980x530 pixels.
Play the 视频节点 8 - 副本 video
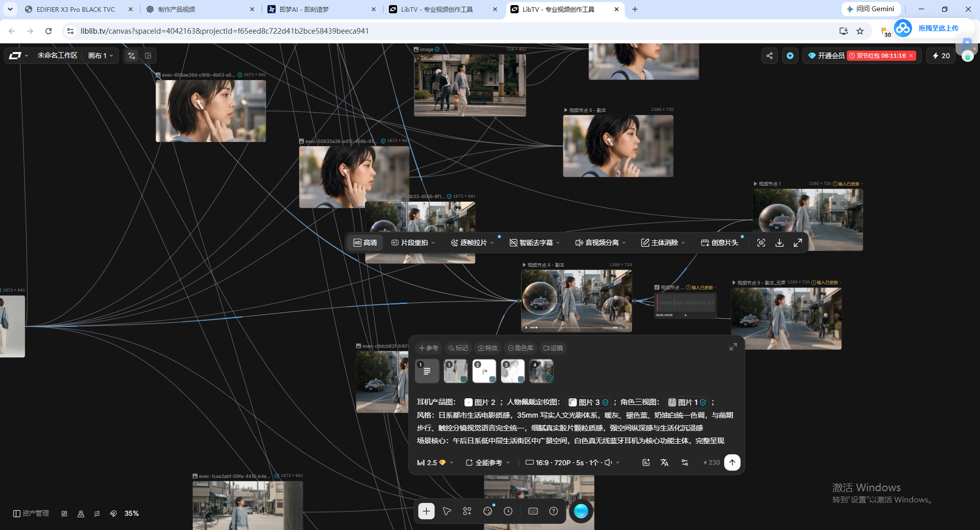[x=527, y=327]
